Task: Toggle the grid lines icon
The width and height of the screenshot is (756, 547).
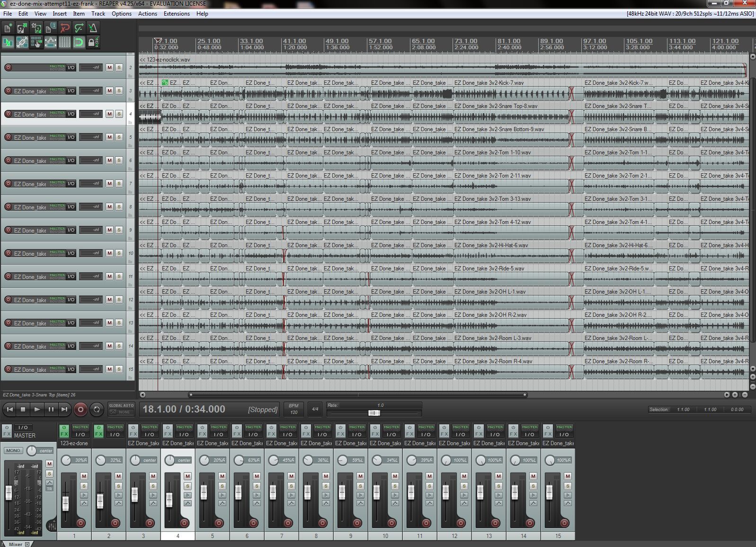Action: [64, 43]
